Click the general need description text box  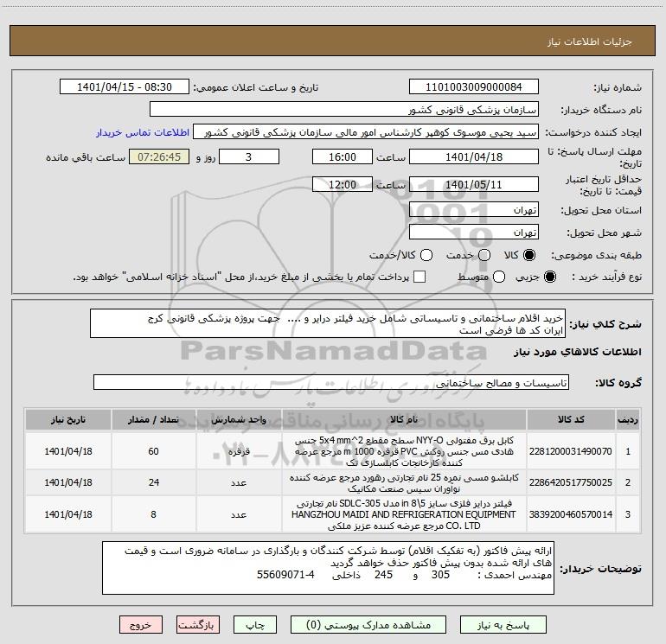click(328, 324)
